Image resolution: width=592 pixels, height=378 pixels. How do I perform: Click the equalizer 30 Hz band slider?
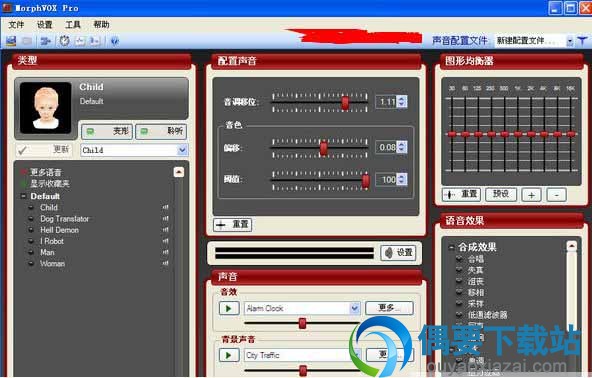(452, 134)
